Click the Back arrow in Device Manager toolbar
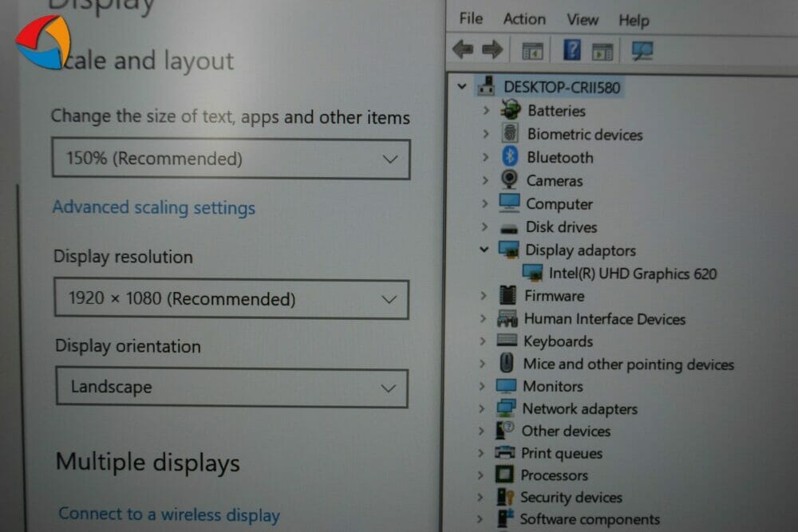Image resolution: width=798 pixels, height=532 pixels. 463,49
